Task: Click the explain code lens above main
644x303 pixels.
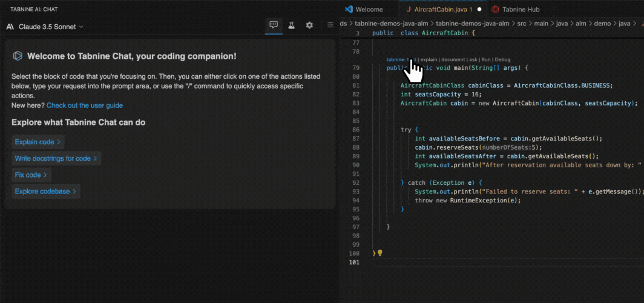Action: click(429, 59)
